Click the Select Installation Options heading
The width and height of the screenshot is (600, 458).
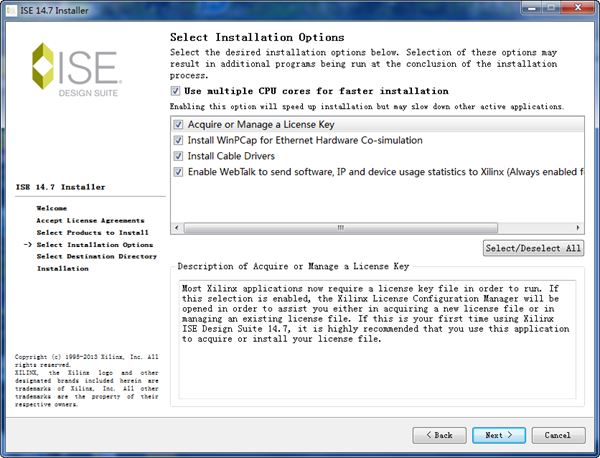[257, 37]
